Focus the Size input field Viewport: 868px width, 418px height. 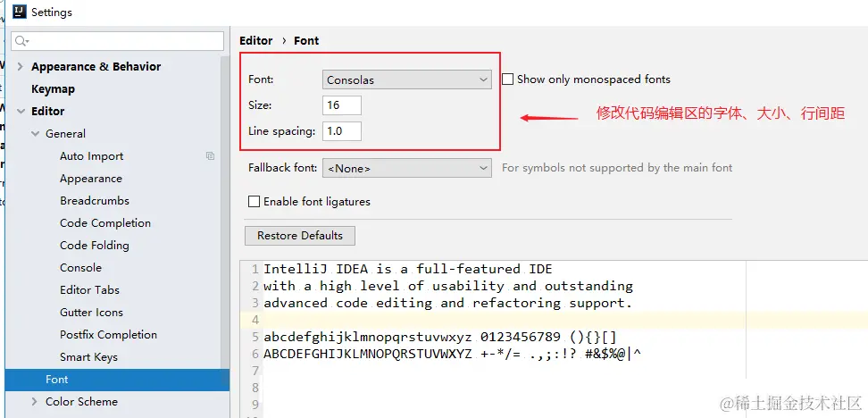tap(342, 105)
